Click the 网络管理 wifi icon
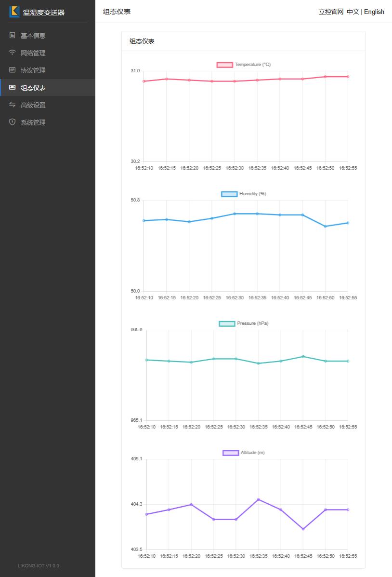 (x=12, y=53)
